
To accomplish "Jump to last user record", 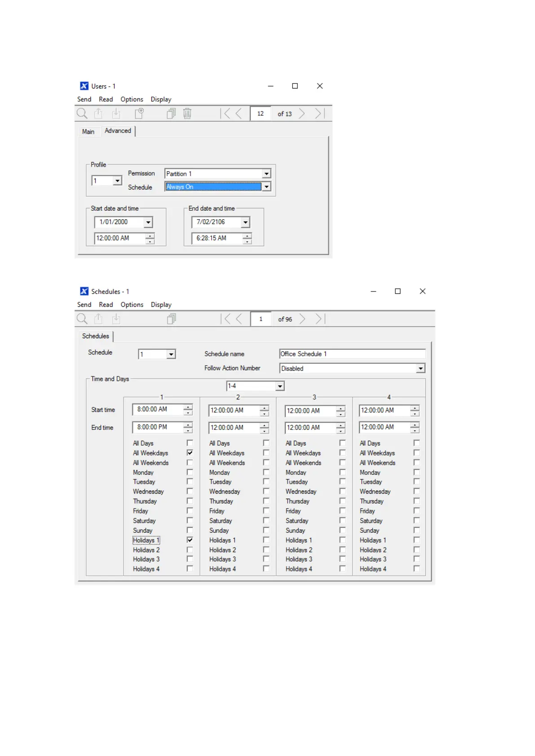I will (x=319, y=114).
